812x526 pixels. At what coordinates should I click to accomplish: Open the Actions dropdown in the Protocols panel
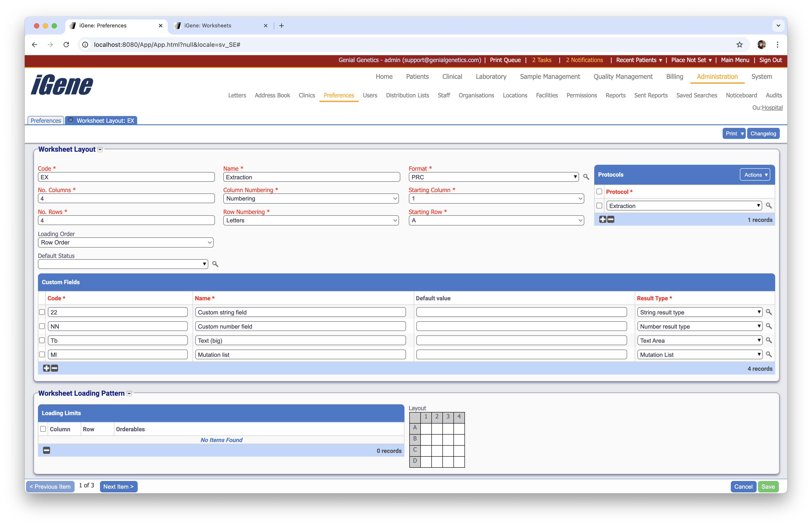point(755,174)
